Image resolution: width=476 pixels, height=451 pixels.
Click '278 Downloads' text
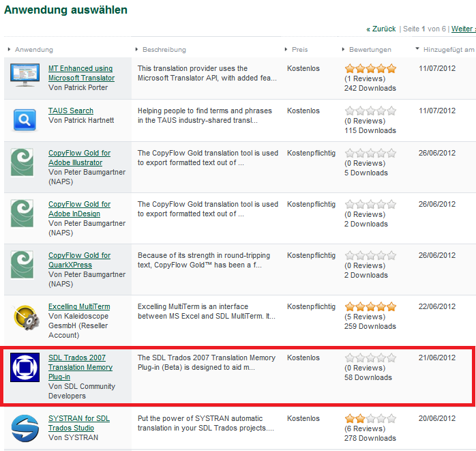(370, 438)
